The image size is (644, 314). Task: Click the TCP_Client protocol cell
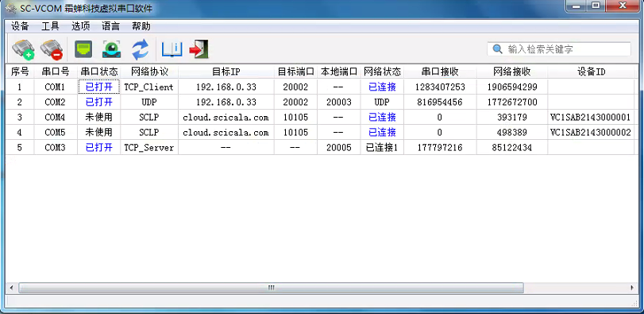click(149, 87)
